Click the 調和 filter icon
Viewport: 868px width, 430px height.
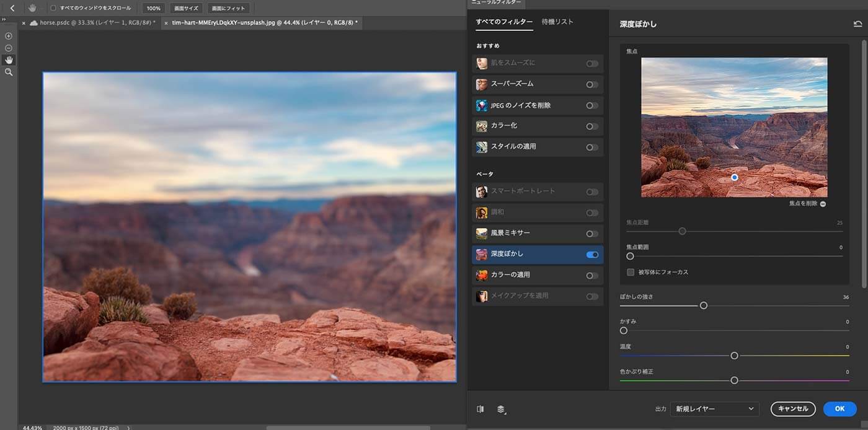pyautogui.click(x=482, y=213)
